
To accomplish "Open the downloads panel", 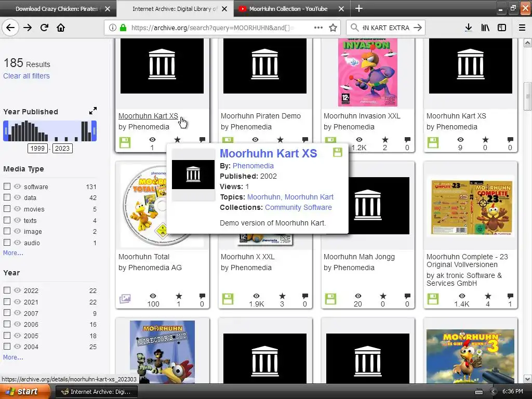I will coord(469,28).
